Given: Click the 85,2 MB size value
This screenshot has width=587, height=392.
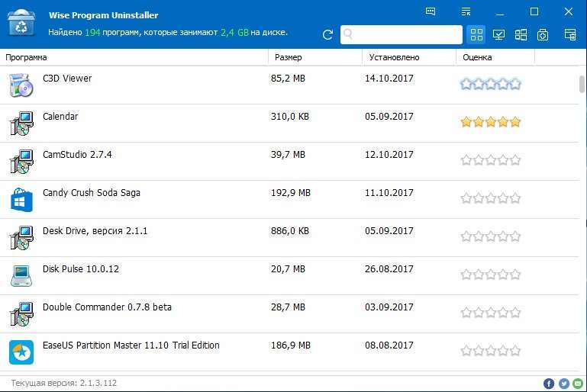Looking at the screenshot, I should [x=288, y=79].
